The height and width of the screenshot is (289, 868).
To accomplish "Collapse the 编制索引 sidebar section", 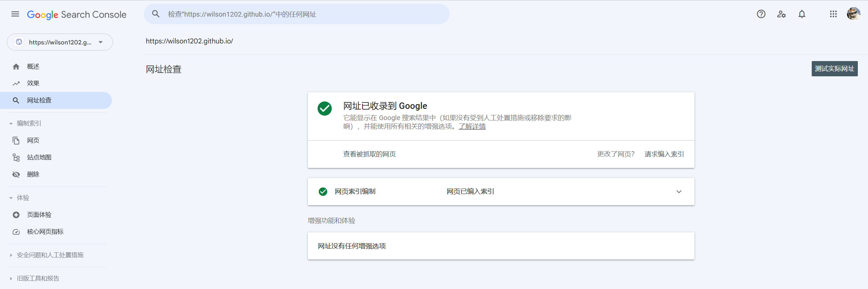I will (x=11, y=123).
